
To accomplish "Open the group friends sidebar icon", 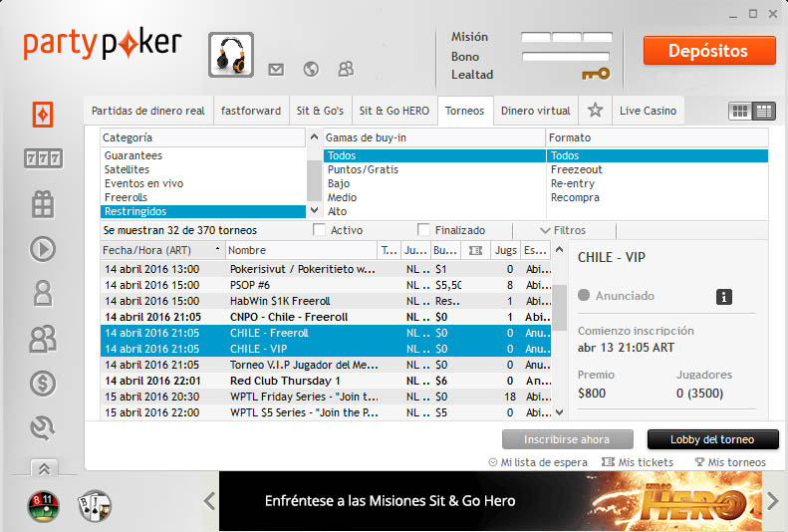I will [x=43, y=338].
